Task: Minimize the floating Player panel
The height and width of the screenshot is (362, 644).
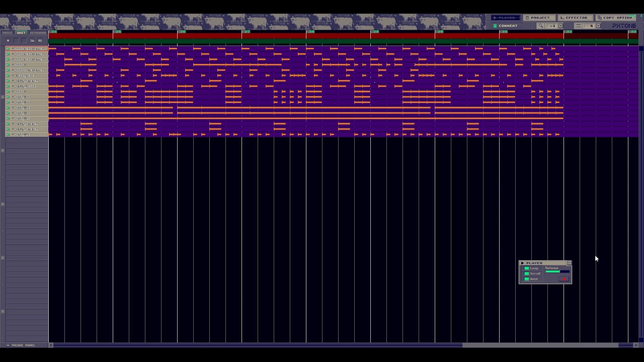Action: [x=570, y=263]
